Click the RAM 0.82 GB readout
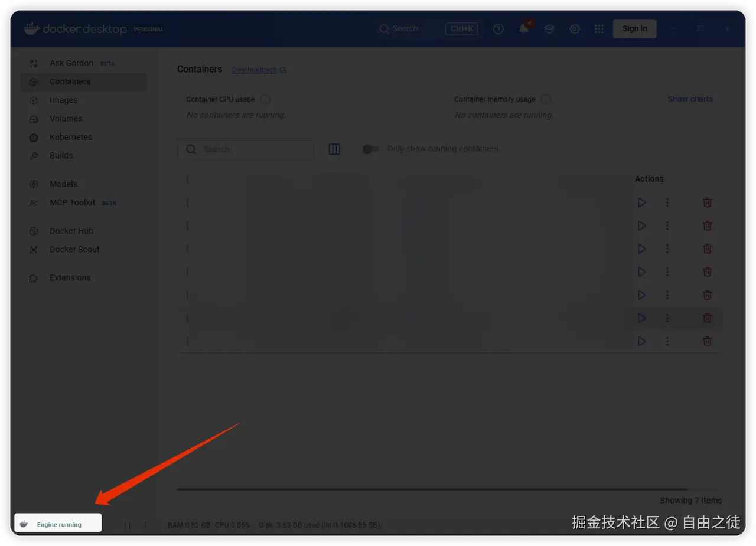This screenshot has width=756, height=546. point(189,525)
